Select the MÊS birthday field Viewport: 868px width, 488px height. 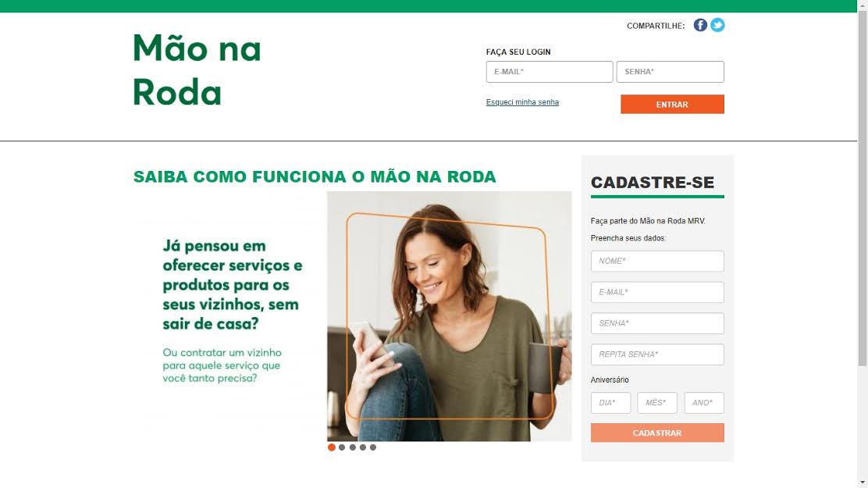pyautogui.click(x=657, y=403)
